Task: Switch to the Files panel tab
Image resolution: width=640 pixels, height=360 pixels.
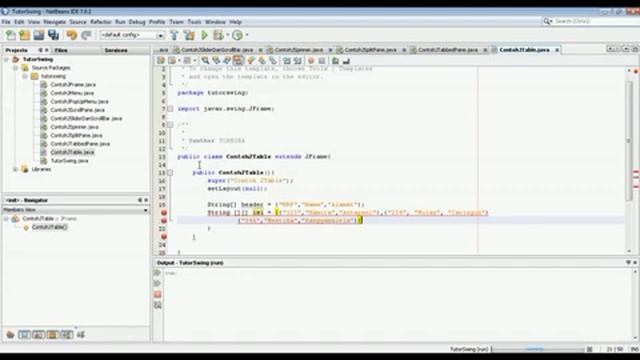Action: click(61, 50)
